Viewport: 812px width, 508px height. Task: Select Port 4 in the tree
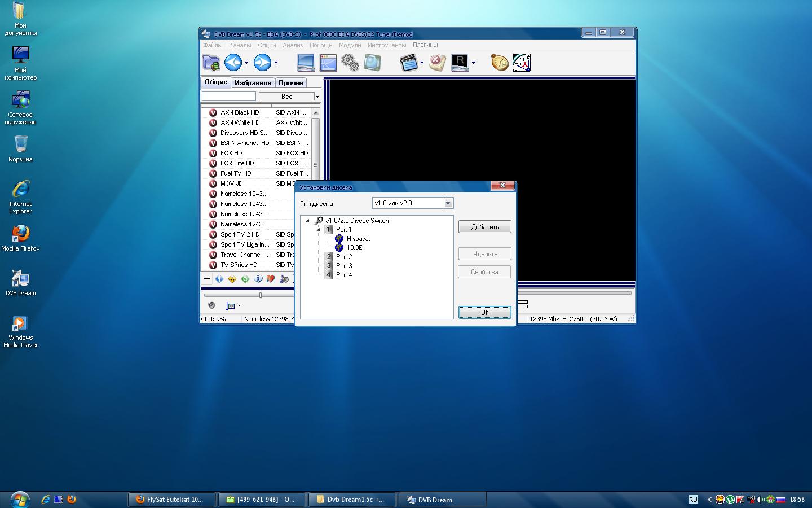[x=344, y=275]
